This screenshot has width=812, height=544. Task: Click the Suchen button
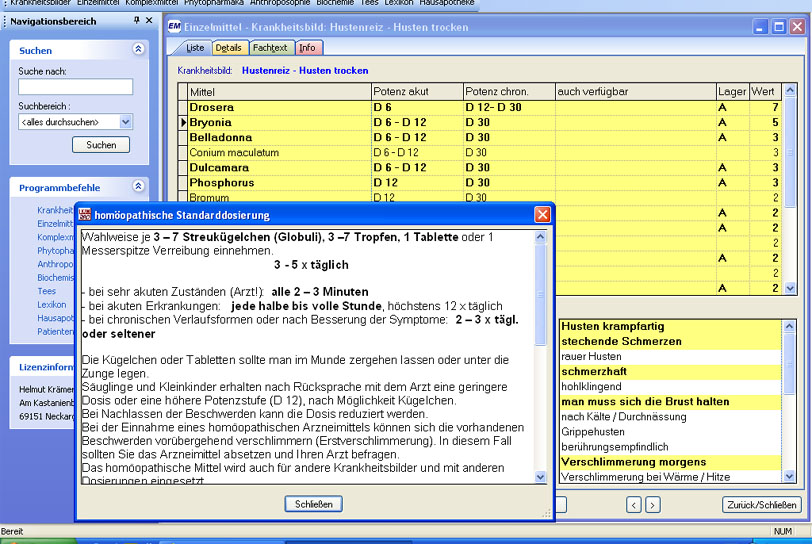(101, 145)
